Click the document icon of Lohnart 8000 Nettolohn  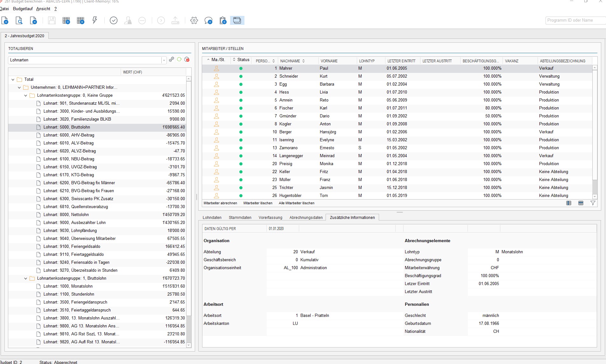click(x=39, y=215)
